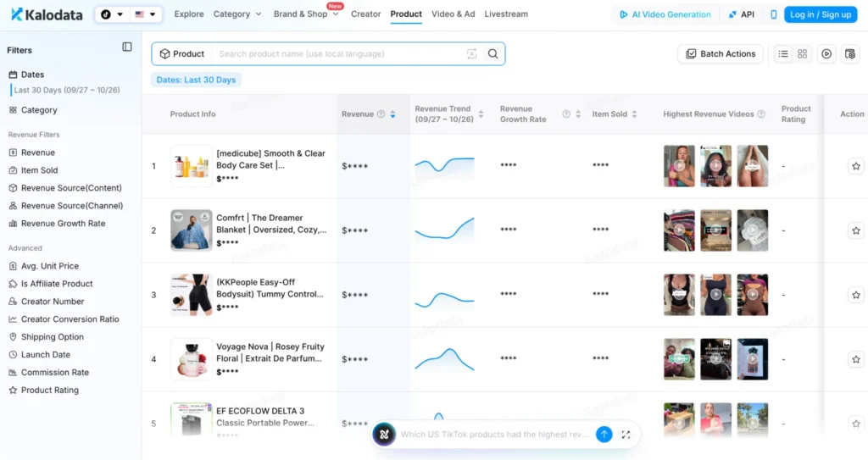The image size is (868, 460).
Task: Open Revenue Source(Channel) filter
Action: 65,205
